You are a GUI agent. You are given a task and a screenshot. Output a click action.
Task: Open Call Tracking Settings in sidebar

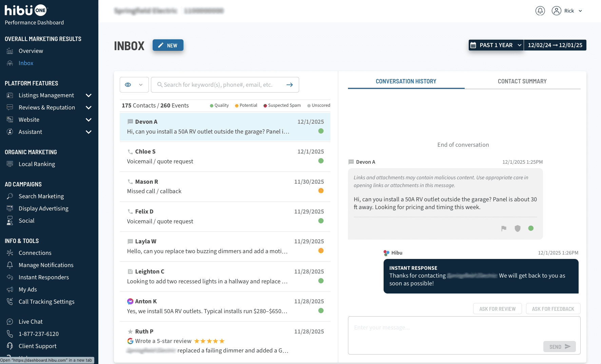[46, 302]
